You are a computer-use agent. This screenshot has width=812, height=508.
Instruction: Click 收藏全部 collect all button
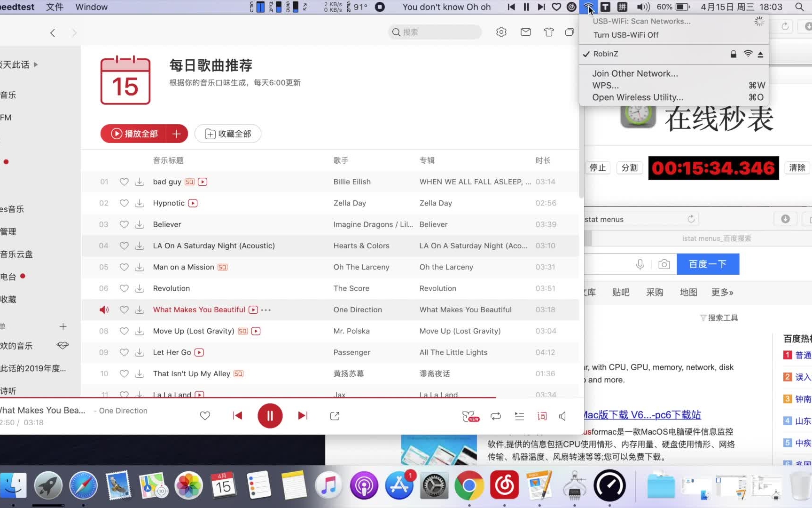(228, 134)
